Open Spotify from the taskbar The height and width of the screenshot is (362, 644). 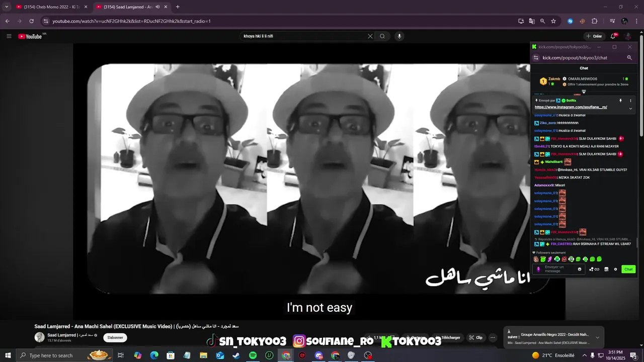(x=253, y=355)
